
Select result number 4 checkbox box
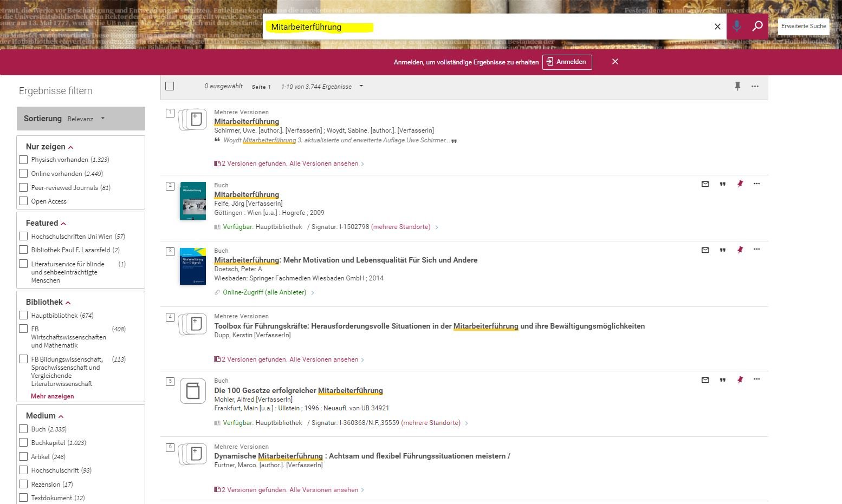point(170,317)
